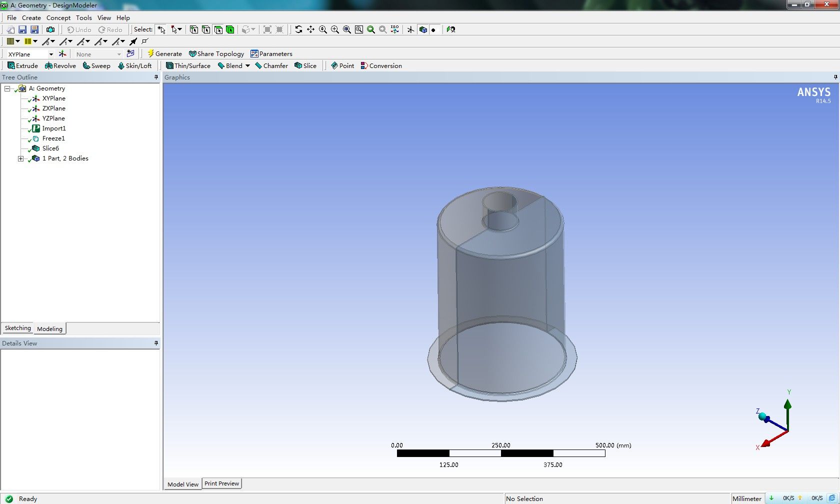Switch to the Sketching tab
Image resolution: width=840 pixels, height=504 pixels.
pyautogui.click(x=17, y=328)
